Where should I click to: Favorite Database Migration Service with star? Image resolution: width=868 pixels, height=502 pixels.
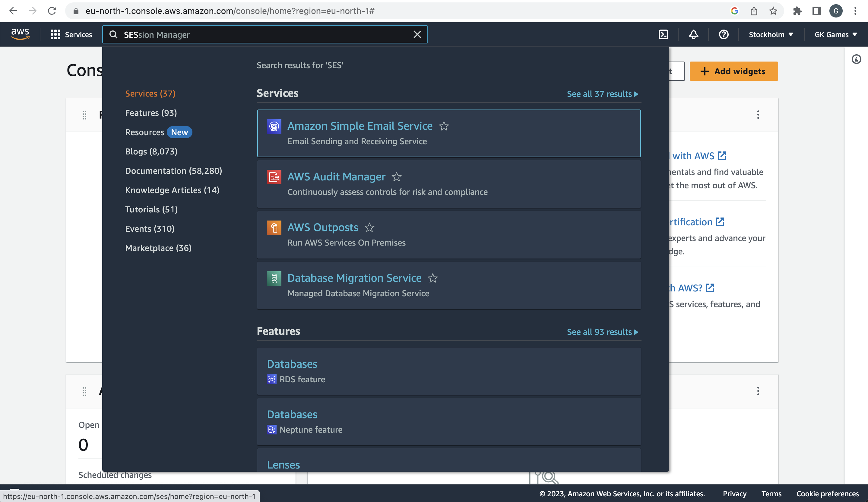coord(432,278)
